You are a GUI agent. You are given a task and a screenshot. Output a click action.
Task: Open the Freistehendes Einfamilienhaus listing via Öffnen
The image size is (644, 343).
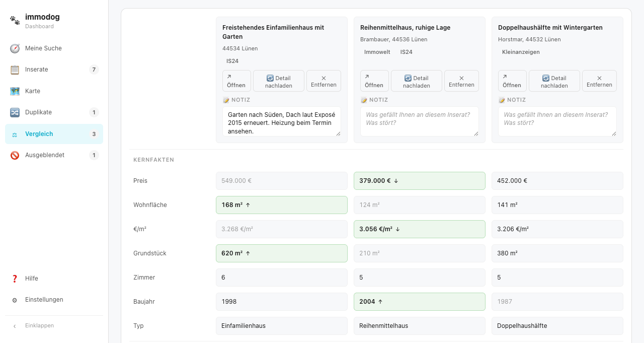(x=236, y=81)
